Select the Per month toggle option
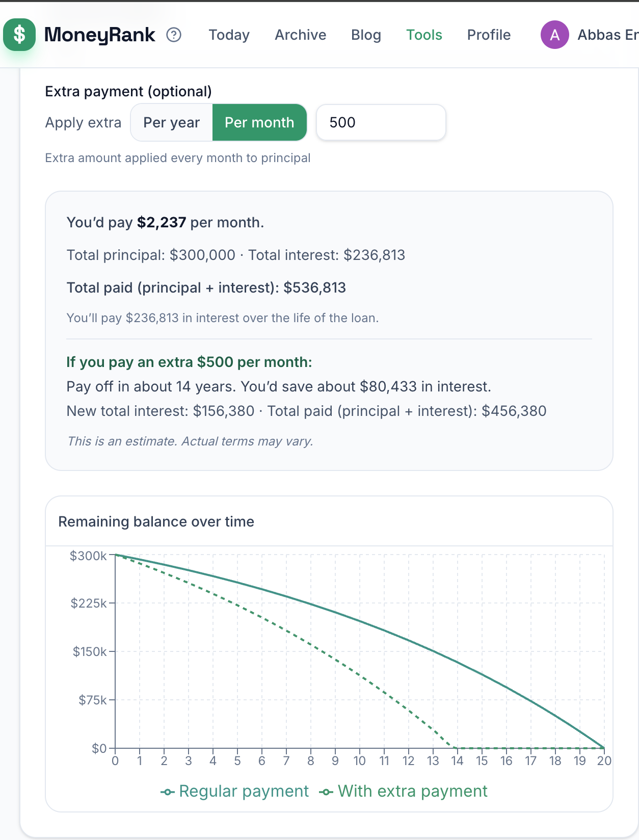The height and width of the screenshot is (840, 639). coord(259,122)
